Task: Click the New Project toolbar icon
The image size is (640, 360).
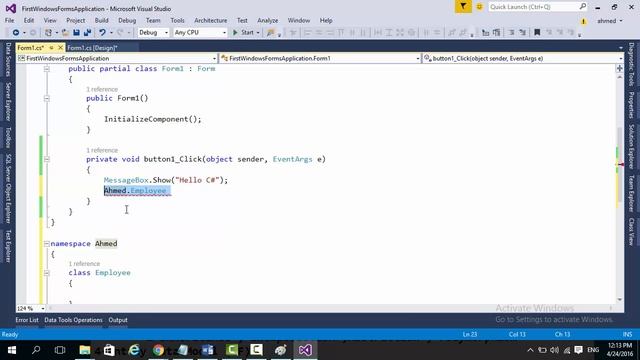Action: (49, 33)
